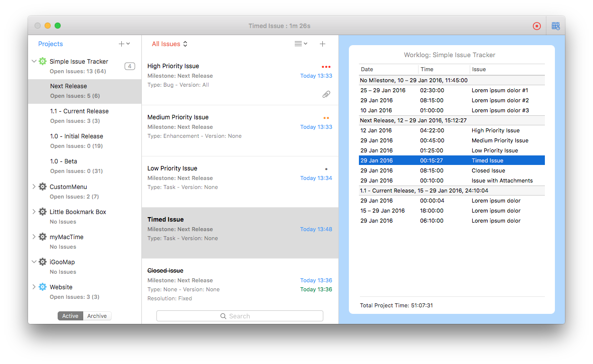Select the 1.0 - Beta milestone
This screenshot has height=364, width=593.
click(x=85, y=166)
